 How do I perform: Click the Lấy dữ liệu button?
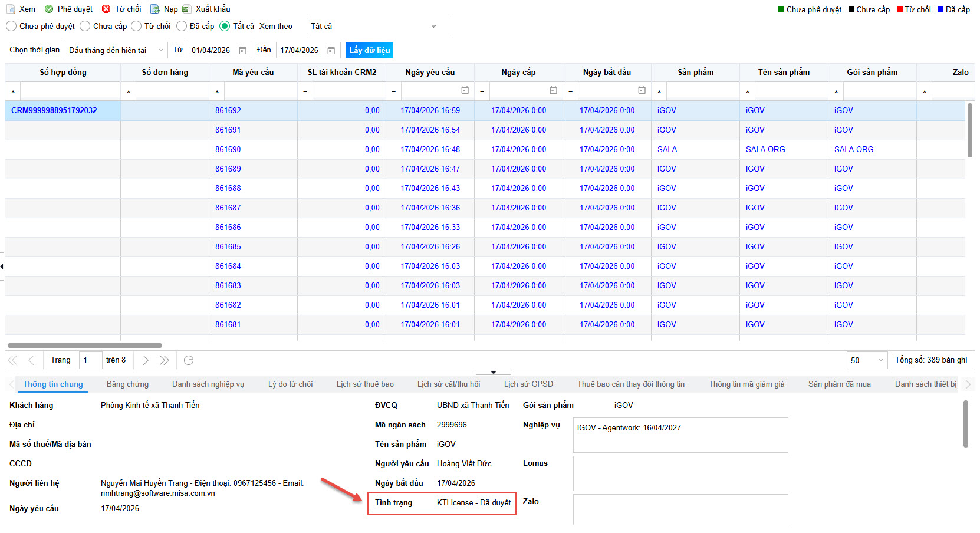369,51
